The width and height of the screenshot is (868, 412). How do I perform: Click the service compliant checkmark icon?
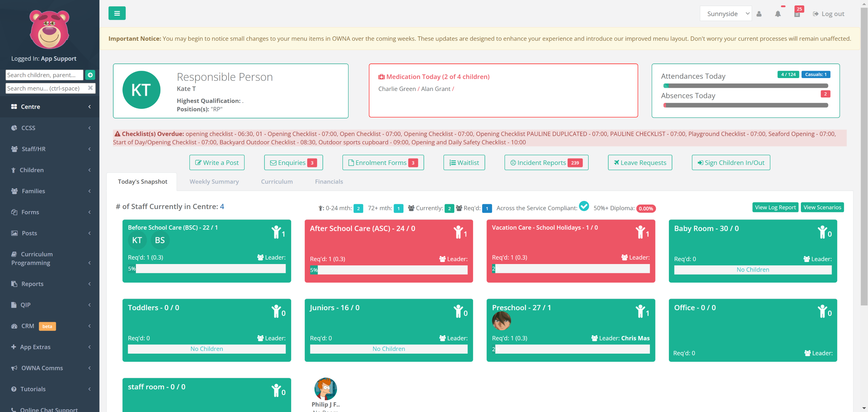[x=584, y=206]
